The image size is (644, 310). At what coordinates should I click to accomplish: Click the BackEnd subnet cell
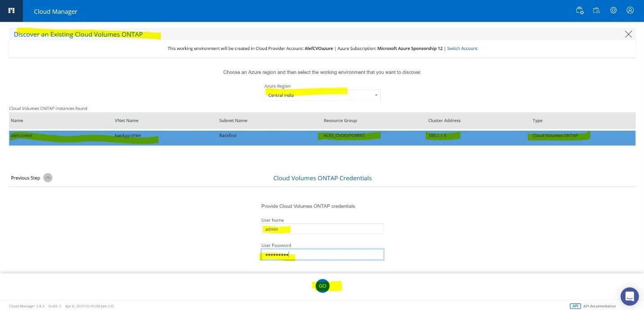[x=228, y=136]
